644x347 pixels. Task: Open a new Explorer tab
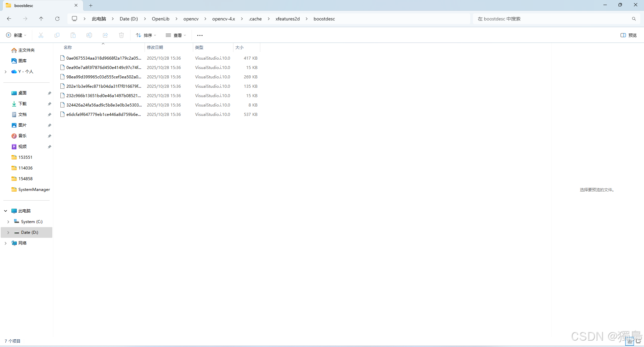[x=91, y=5]
